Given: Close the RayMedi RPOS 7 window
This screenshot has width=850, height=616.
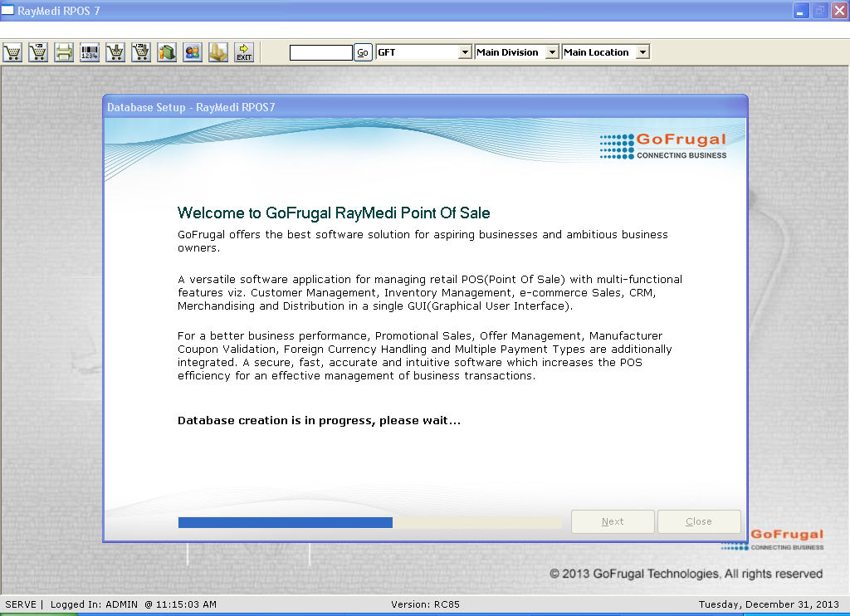Looking at the screenshot, I should coord(840,11).
